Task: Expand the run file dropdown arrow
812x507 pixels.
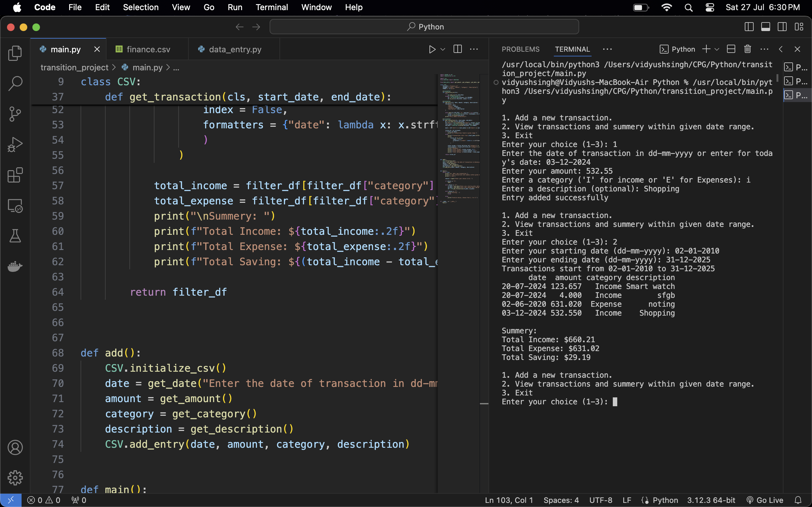Action: [443, 49]
